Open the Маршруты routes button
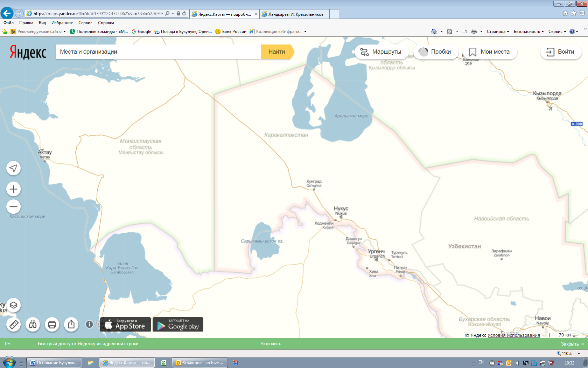The width and height of the screenshot is (588, 368). (381, 52)
